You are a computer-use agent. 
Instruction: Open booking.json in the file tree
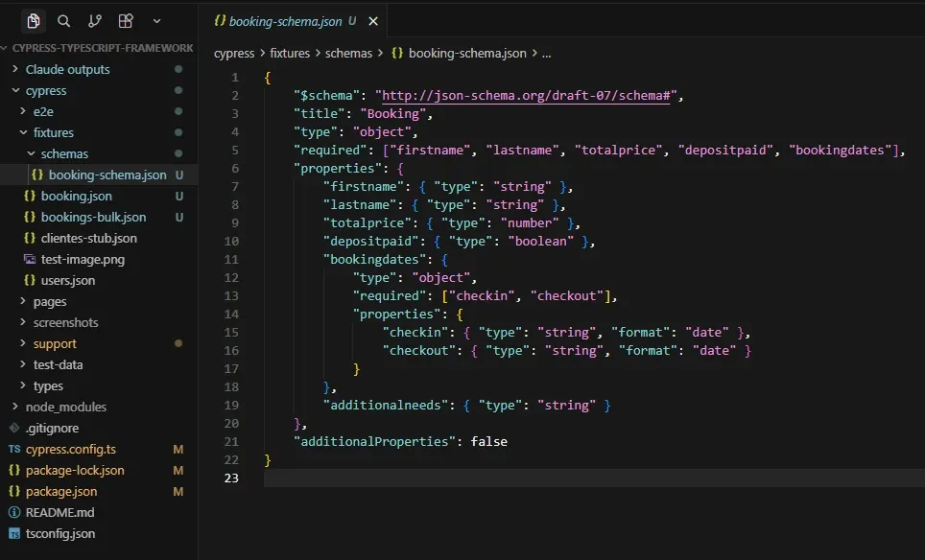99,196
